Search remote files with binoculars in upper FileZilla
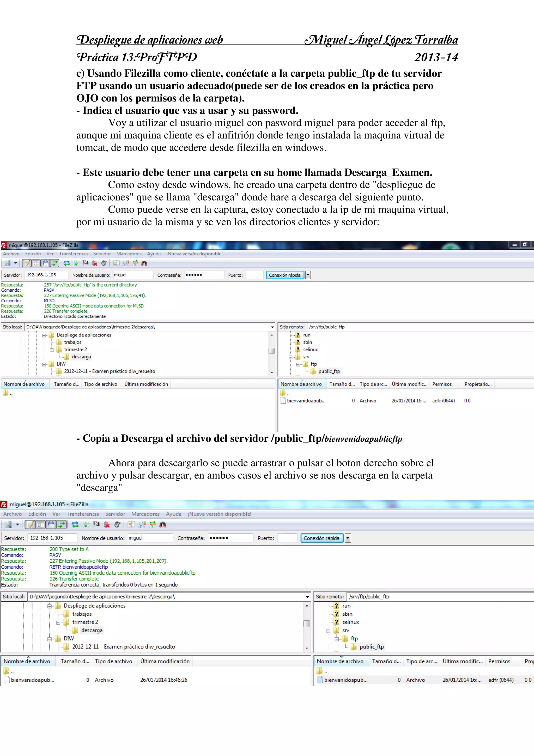This screenshot has height=756, width=534. [144, 263]
